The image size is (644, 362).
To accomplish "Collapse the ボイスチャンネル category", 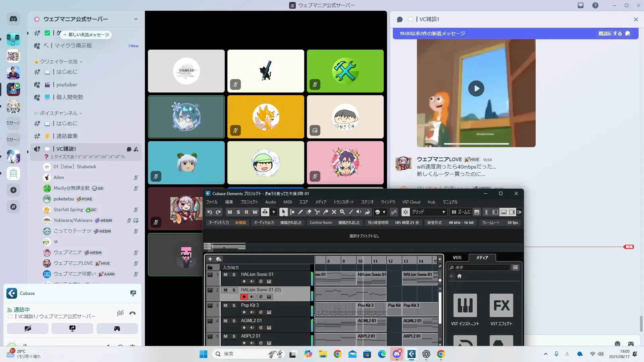I will (59, 113).
